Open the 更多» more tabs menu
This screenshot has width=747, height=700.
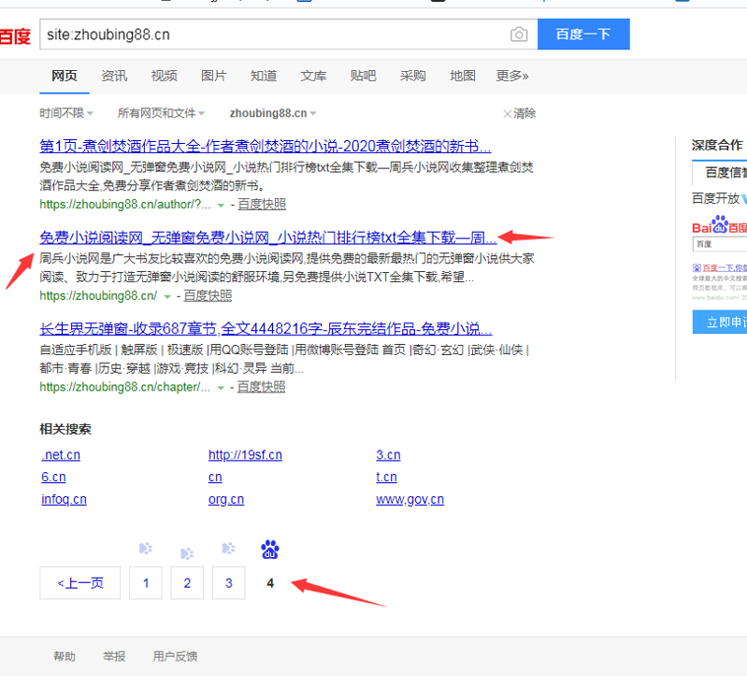tap(512, 76)
